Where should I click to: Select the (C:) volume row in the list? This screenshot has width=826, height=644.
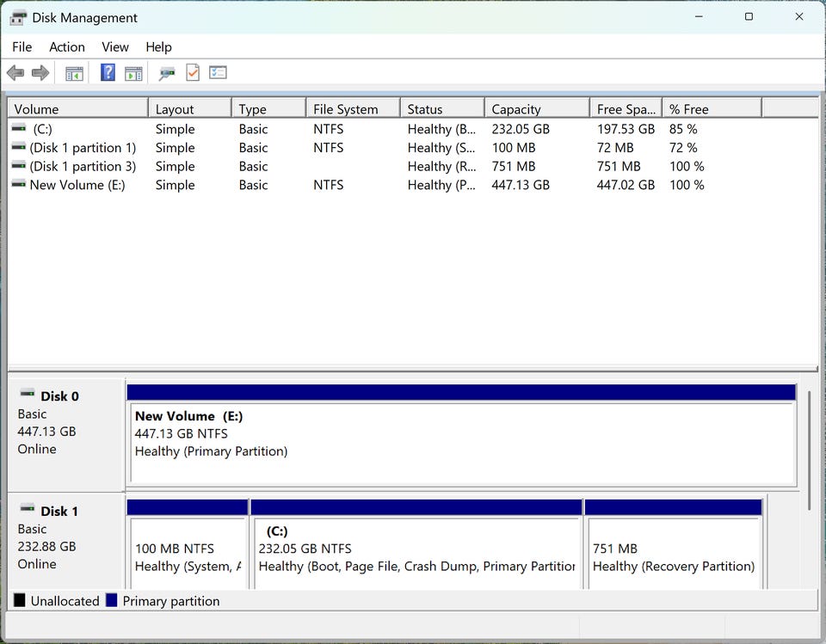pos(42,129)
